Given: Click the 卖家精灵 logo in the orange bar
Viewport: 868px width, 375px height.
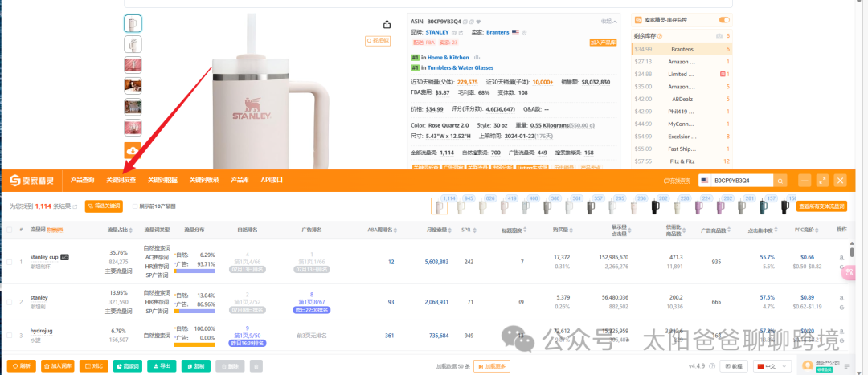Looking at the screenshot, I should pos(31,181).
